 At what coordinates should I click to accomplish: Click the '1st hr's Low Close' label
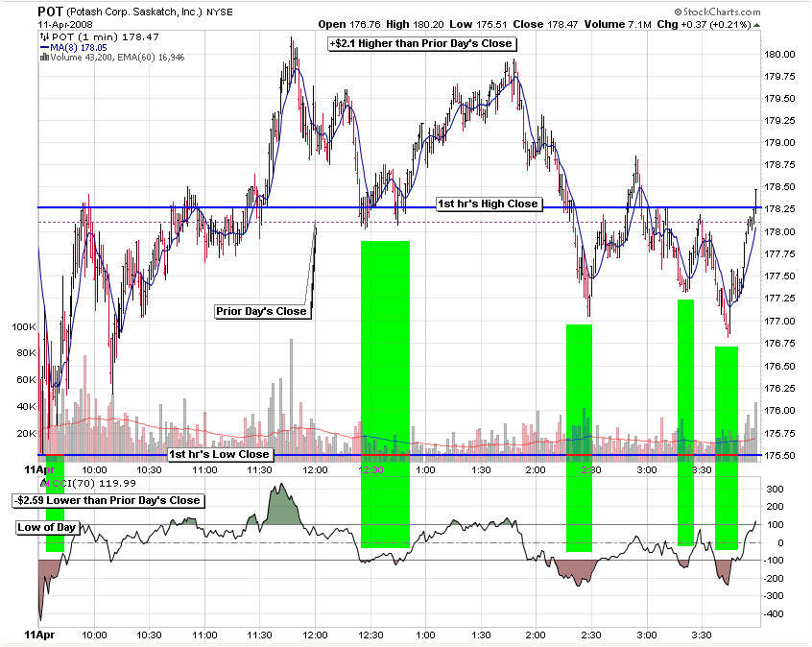click(220, 454)
